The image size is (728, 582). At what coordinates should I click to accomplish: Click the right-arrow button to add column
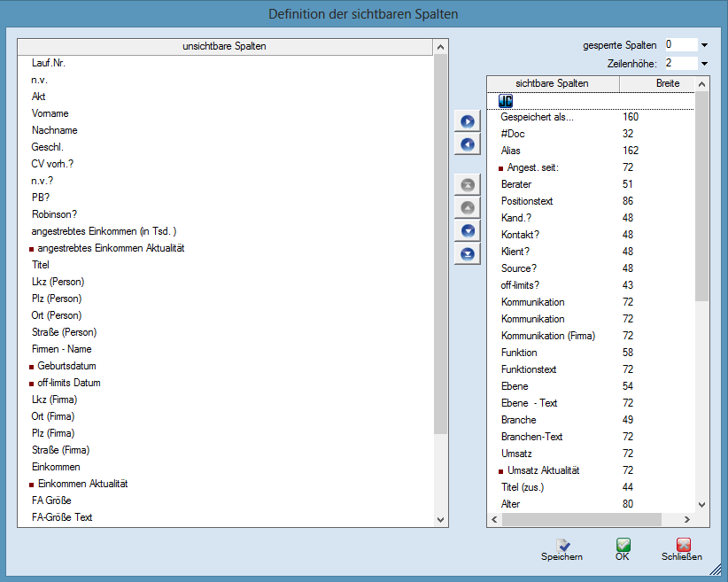467,121
